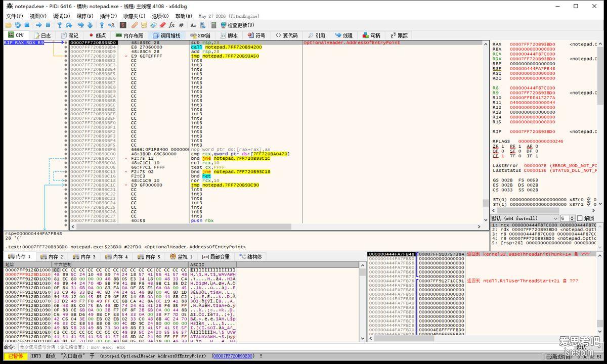
Task: Switch to the 符号 symbols tab
Action: pos(256,35)
